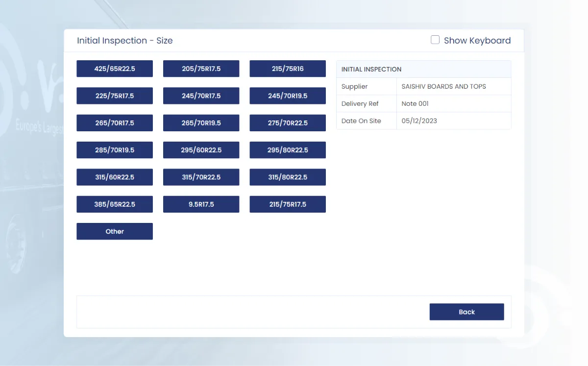Choose the 205/75R17.5 size button
Screen dimensions: 588x366
201,69
